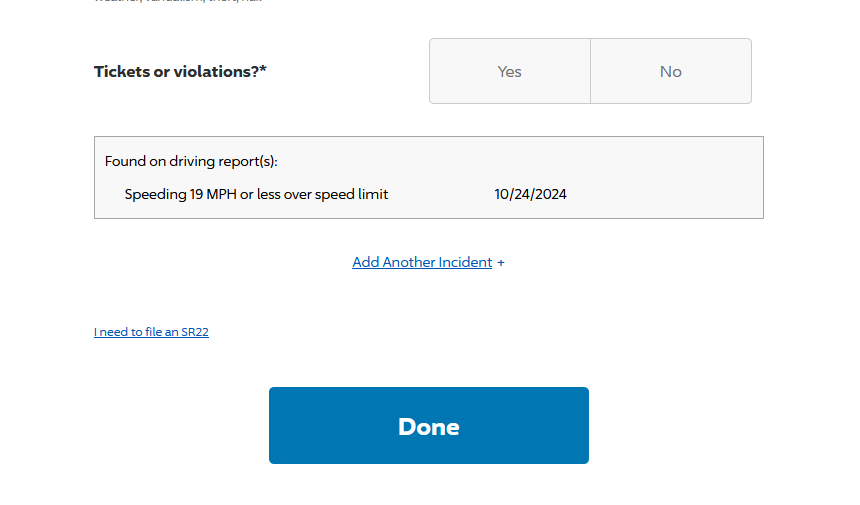Tap the I need to file an SR22 link
860x505 pixels.
tap(151, 332)
